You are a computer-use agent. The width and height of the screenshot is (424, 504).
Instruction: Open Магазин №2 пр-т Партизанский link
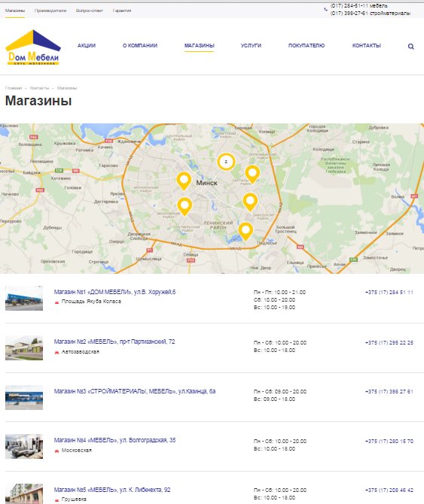[x=114, y=342]
